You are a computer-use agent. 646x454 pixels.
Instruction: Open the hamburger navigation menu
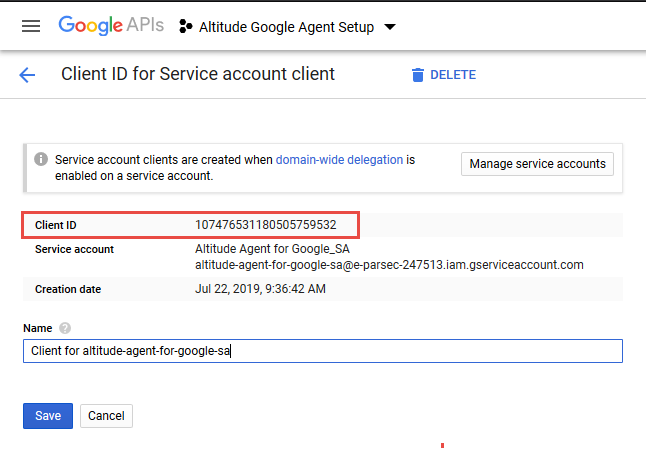pyautogui.click(x=31, y=26)
